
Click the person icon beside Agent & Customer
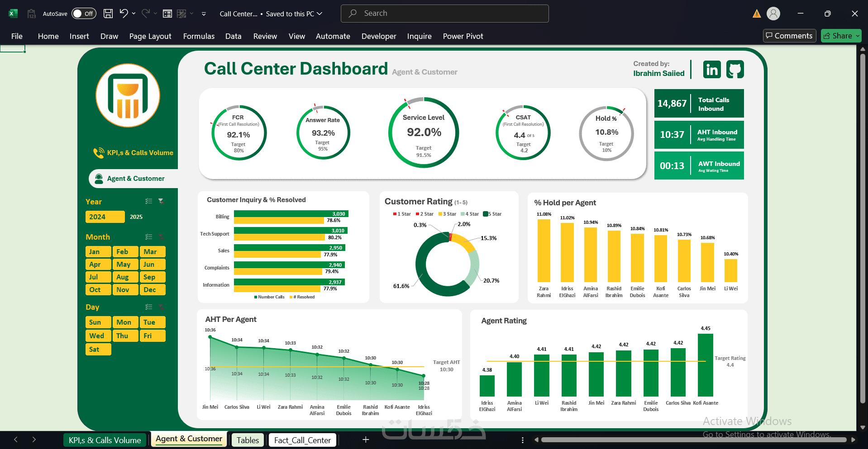[99, 179]
